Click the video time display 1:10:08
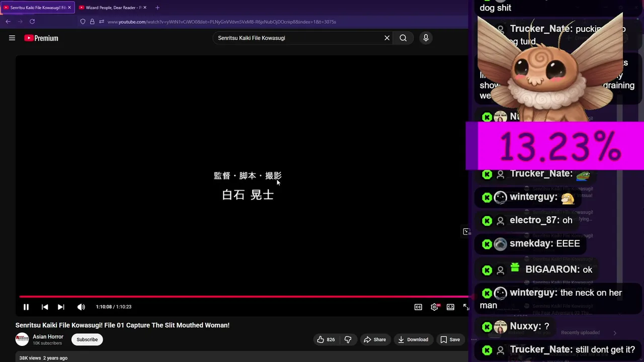644x362 pixels. coord(114,307)
